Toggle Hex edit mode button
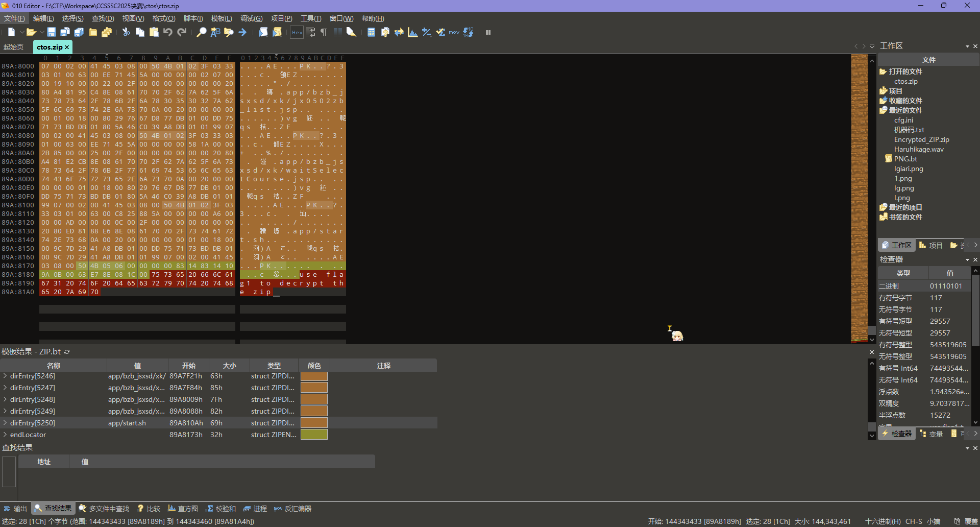 point(297,32)
